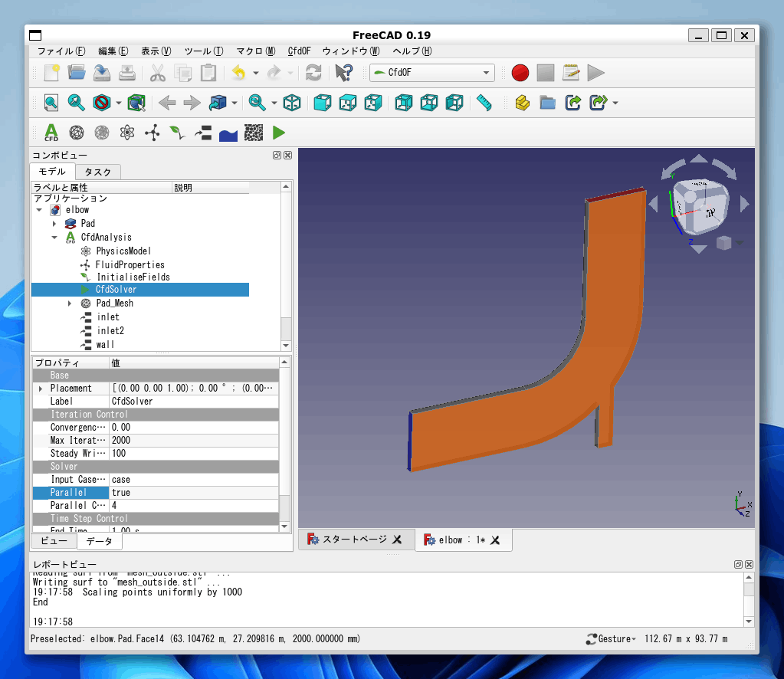Create a new document with New icon

pyautogui.click(x=51, y=73)
